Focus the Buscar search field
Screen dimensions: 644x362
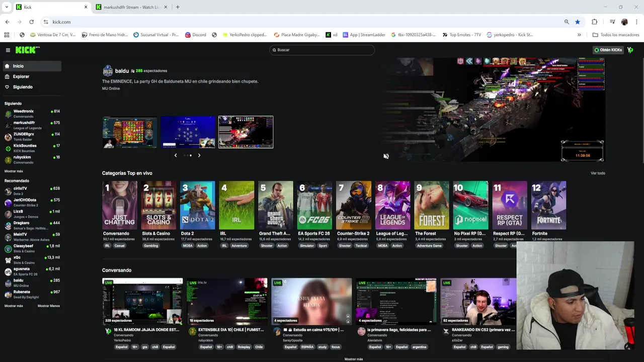[322, 50]
